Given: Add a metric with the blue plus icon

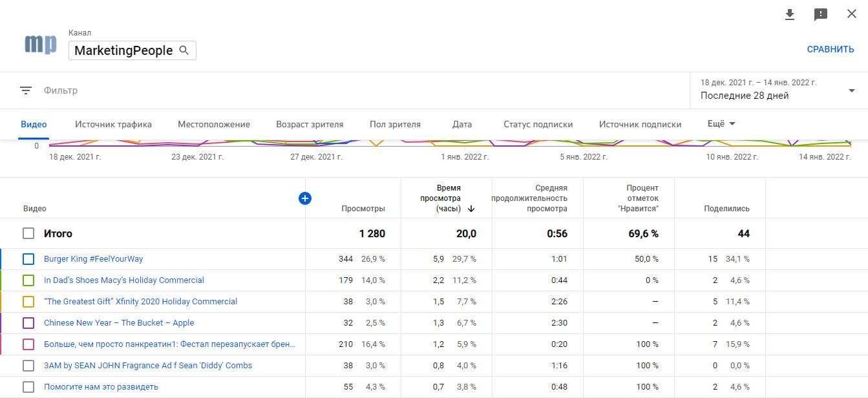Looking at the screenshot, I should click(305, 198).
